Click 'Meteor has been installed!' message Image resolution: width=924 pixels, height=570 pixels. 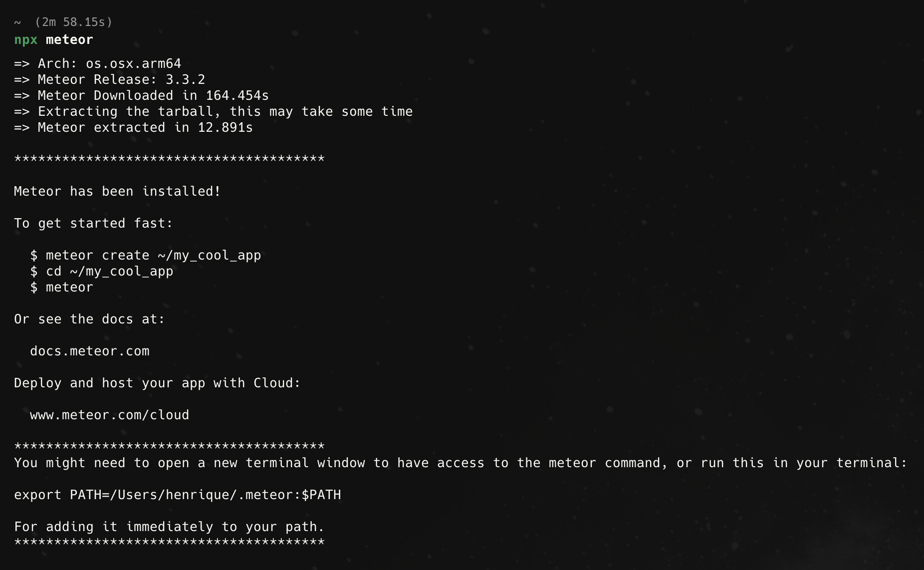tap(118, 191)
